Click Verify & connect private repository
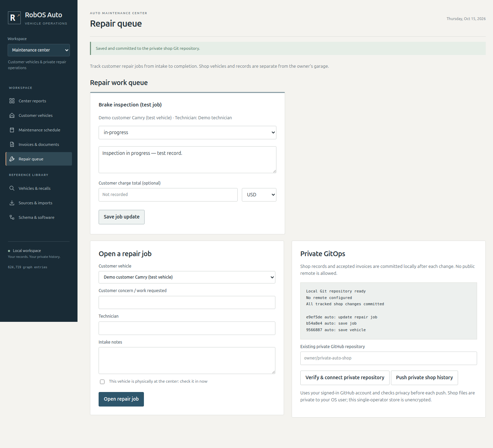 click(345, 378)
